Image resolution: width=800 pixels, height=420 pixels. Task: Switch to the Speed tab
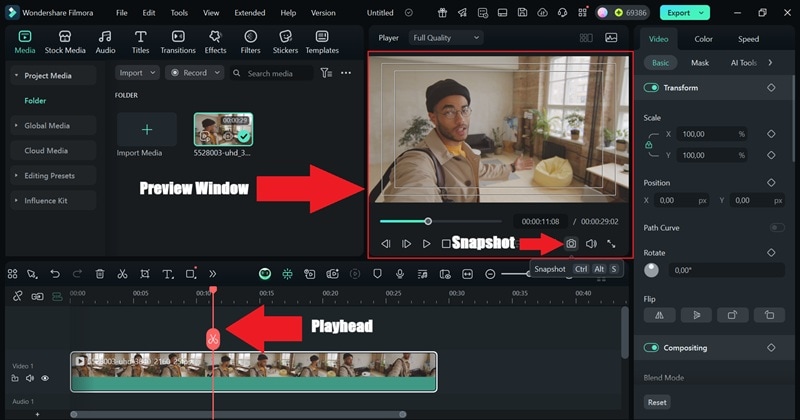[748, 39]
